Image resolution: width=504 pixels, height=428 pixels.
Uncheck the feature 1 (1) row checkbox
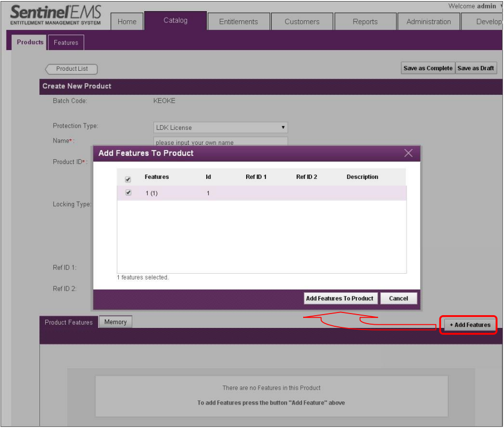tap(128, 193)
